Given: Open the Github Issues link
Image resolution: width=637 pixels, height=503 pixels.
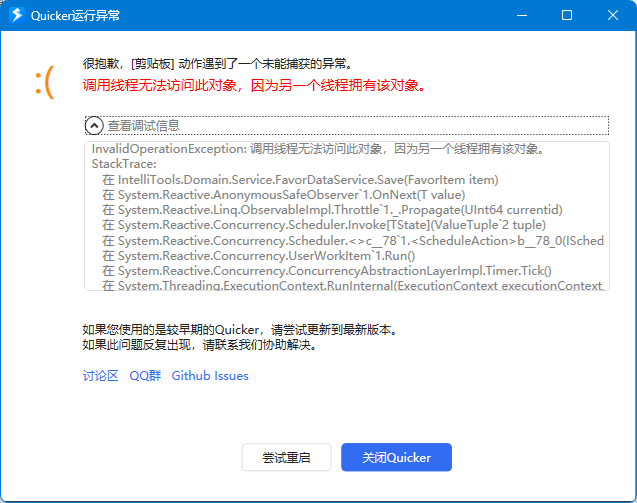Looking at the screenshot, I should [210, 375].
